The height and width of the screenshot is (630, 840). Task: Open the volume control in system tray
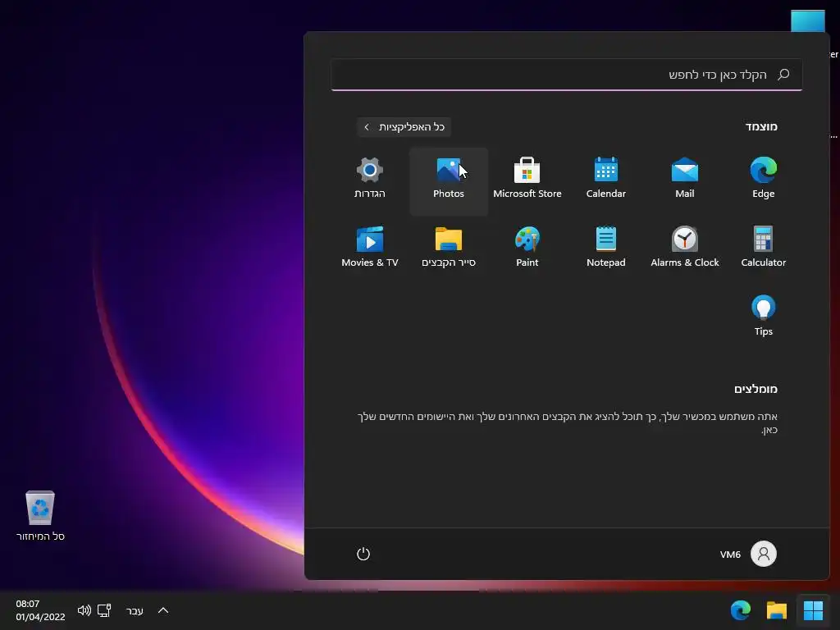pyautogui.click(x=84, y=610)
